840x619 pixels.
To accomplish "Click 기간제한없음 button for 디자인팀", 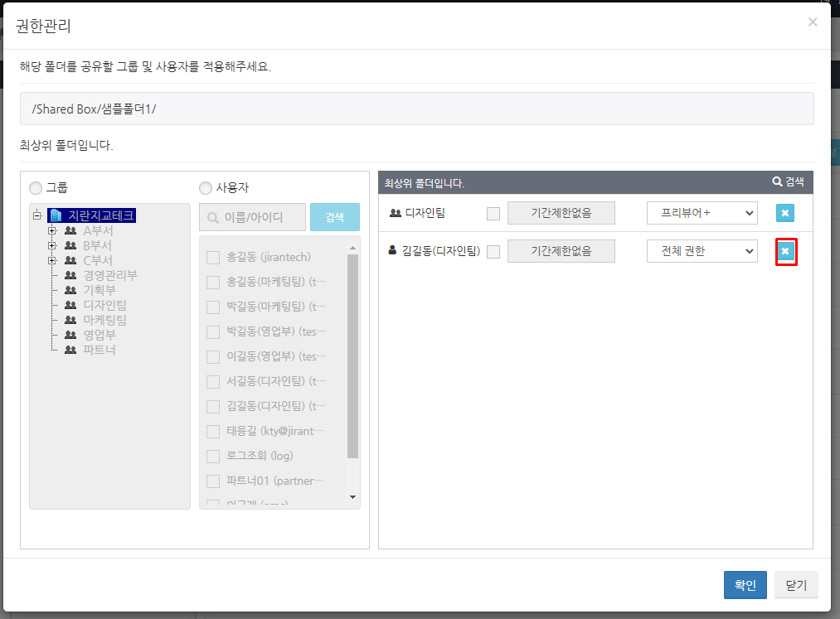I will (561, 213).
